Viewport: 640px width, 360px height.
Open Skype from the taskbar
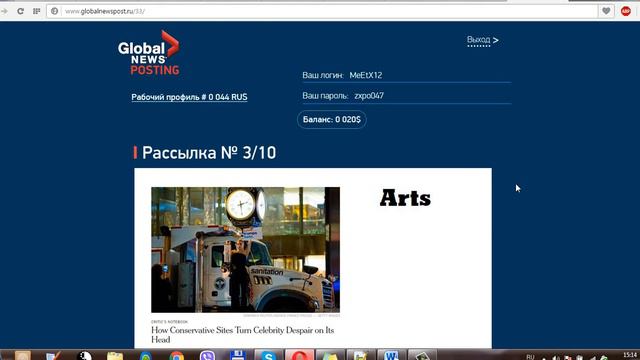coord(268,356)
